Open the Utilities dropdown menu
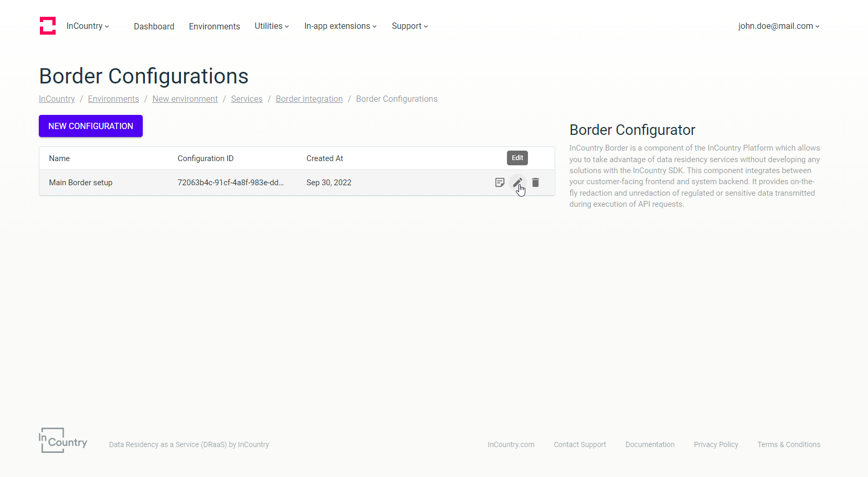 (x=272, y=26)
